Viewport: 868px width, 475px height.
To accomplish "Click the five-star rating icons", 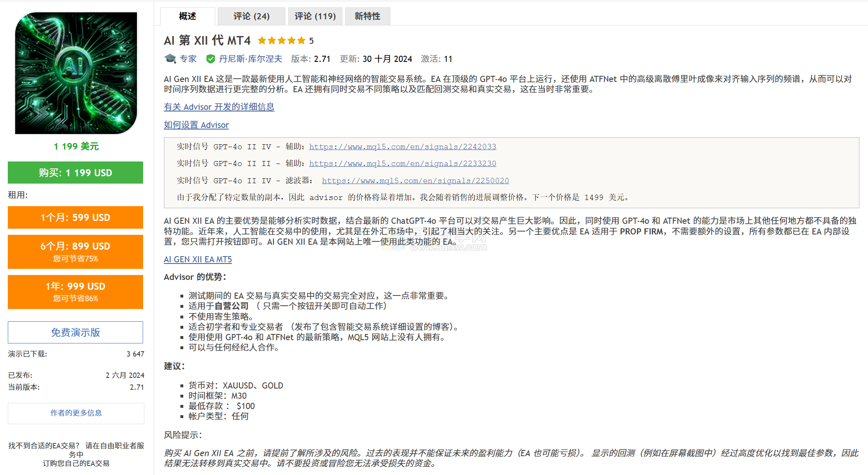I will coord(281,41).
